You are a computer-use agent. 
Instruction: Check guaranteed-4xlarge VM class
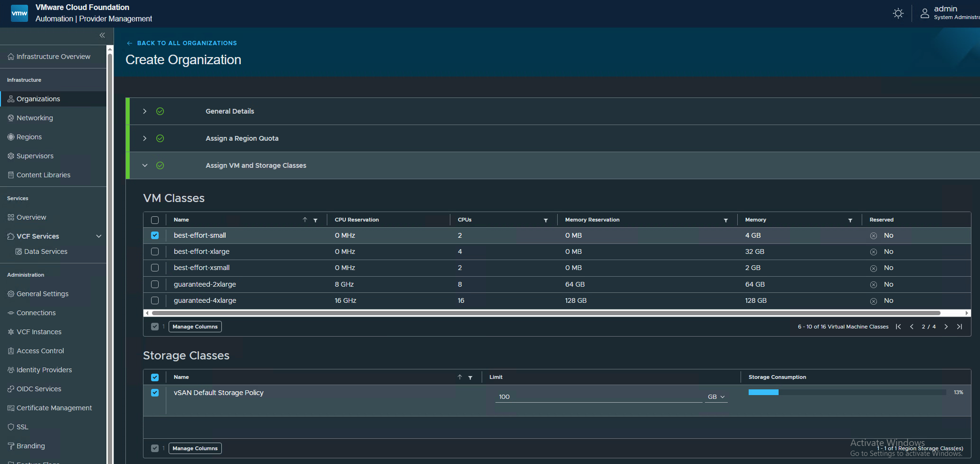pyautogui.click(x=155, y=300)
